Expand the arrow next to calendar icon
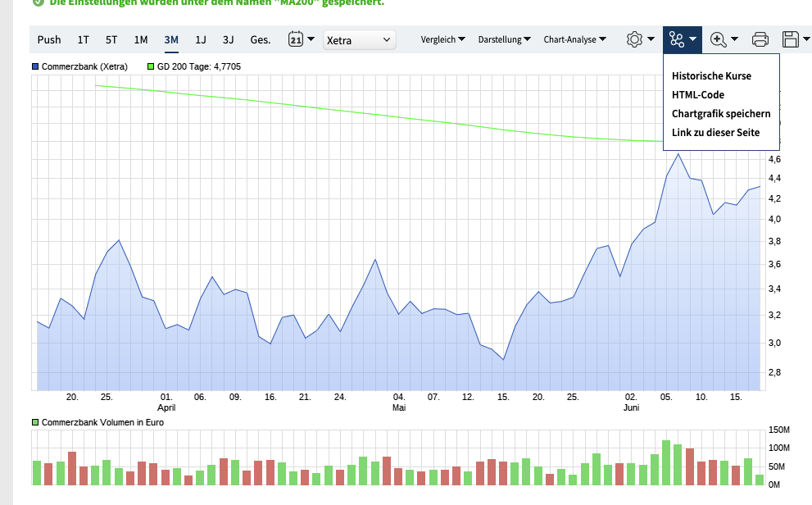This screenshot has width=812, height=505. [x=311, y=39]
